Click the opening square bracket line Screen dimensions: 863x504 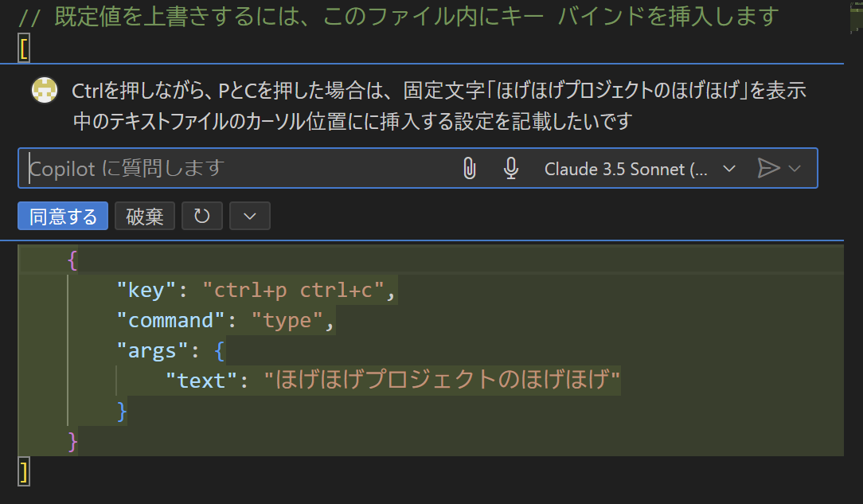(24, 49)
